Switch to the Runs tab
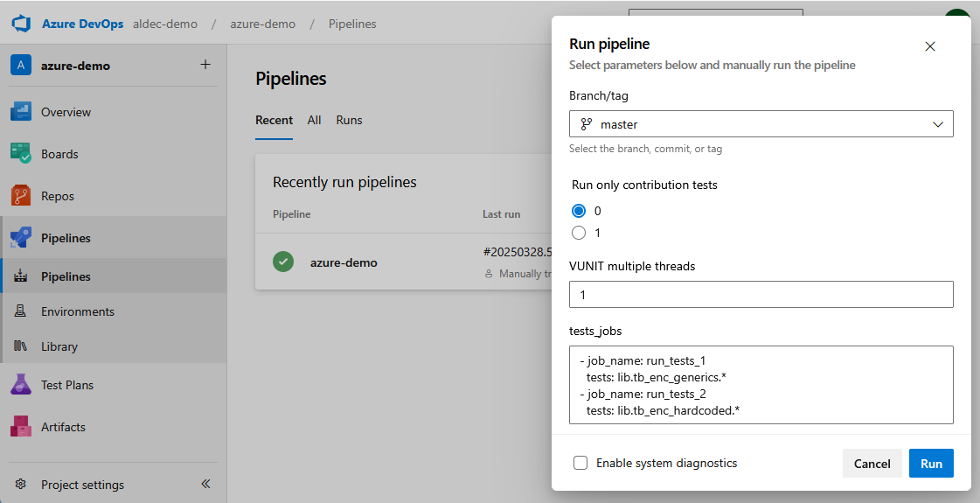The image size is (980, 503). point(350,120)
